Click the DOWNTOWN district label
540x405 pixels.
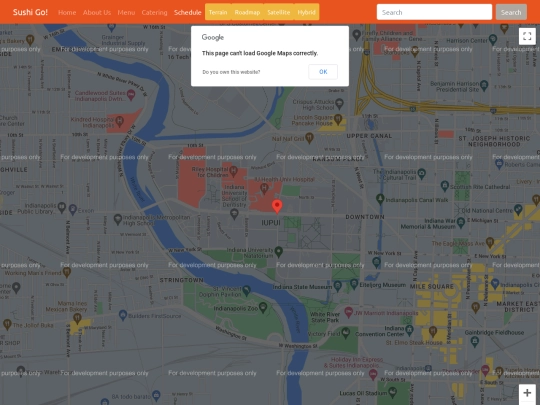pyautogui.click(x=365, y=217)
